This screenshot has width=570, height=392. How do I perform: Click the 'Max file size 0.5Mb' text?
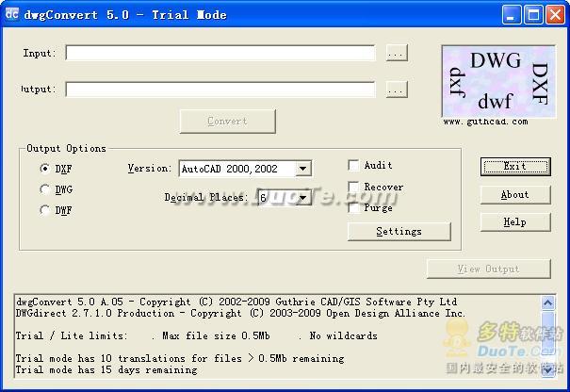tap(216, 335)
